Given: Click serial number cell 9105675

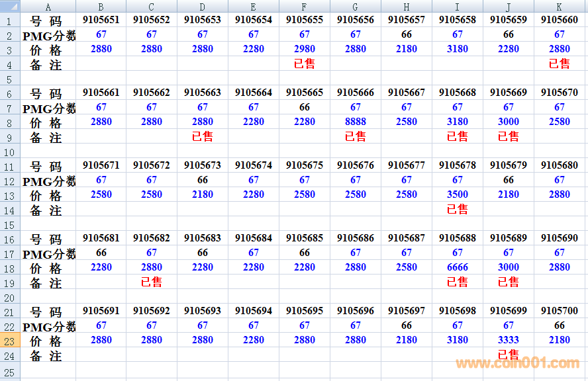Looking at the screenshot, I should (x=305, y=165).
